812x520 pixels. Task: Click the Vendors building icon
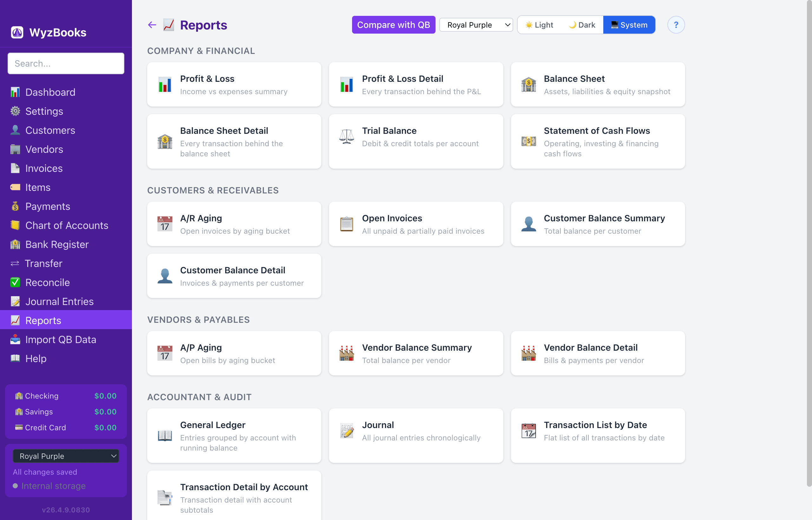(x=15, y=149)
